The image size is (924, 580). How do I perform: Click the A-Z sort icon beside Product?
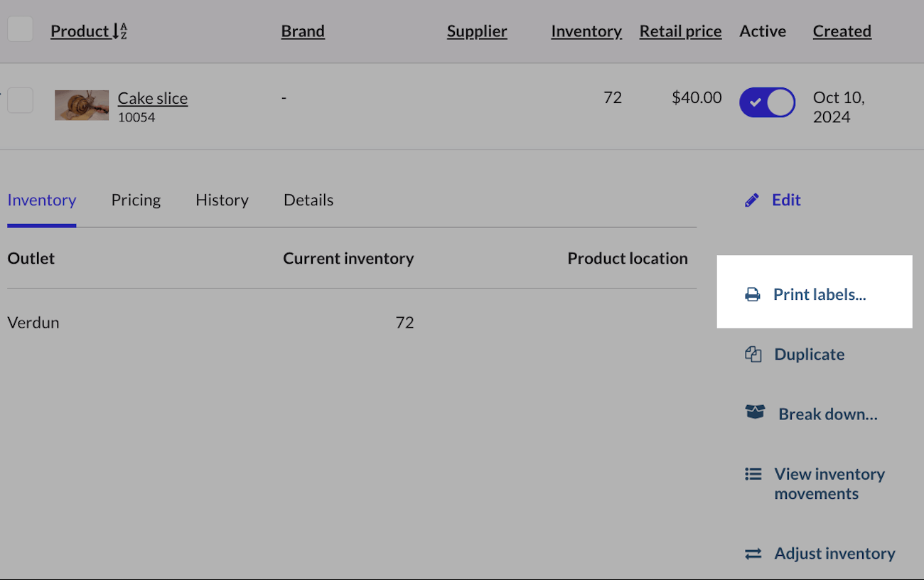tap(120, 31)
